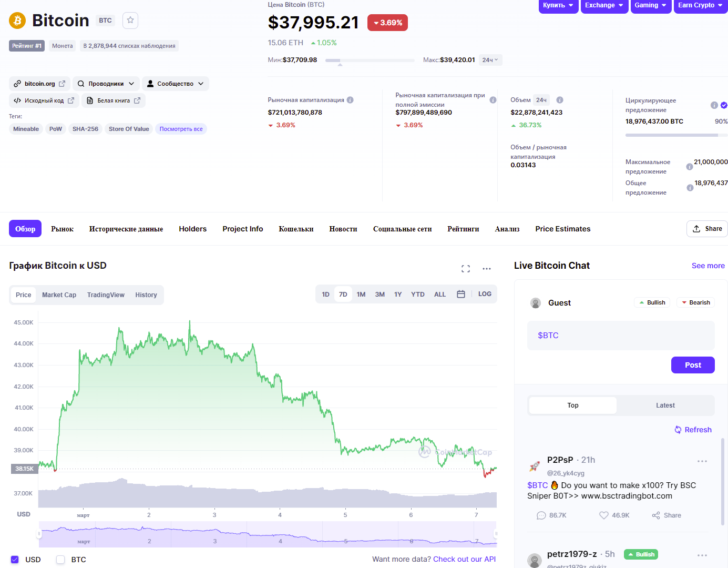Open See more chat link

(x=708, y=266)
